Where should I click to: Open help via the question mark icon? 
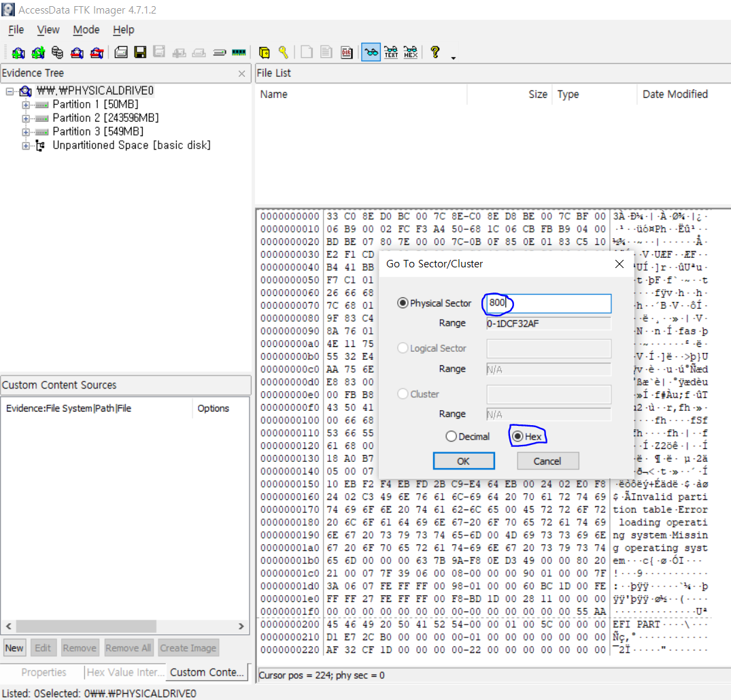point(435,52)
